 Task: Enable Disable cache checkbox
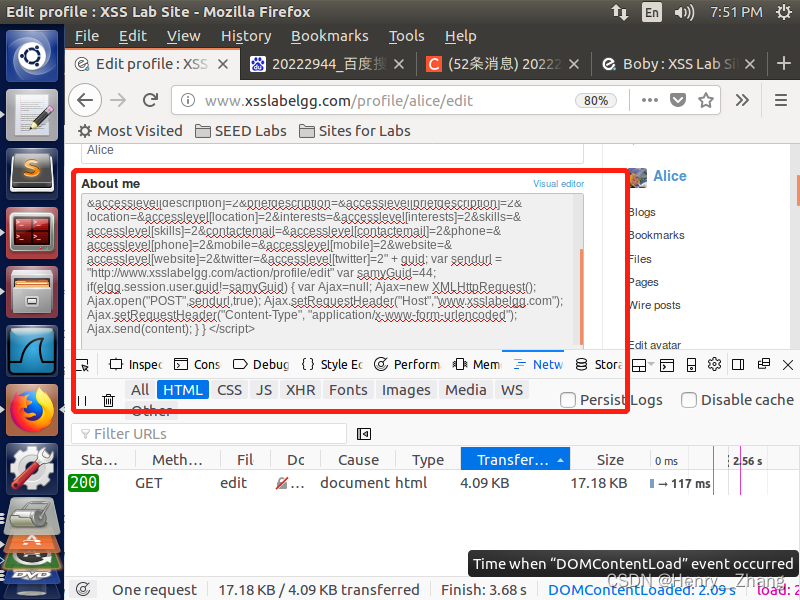coord(689,400)
